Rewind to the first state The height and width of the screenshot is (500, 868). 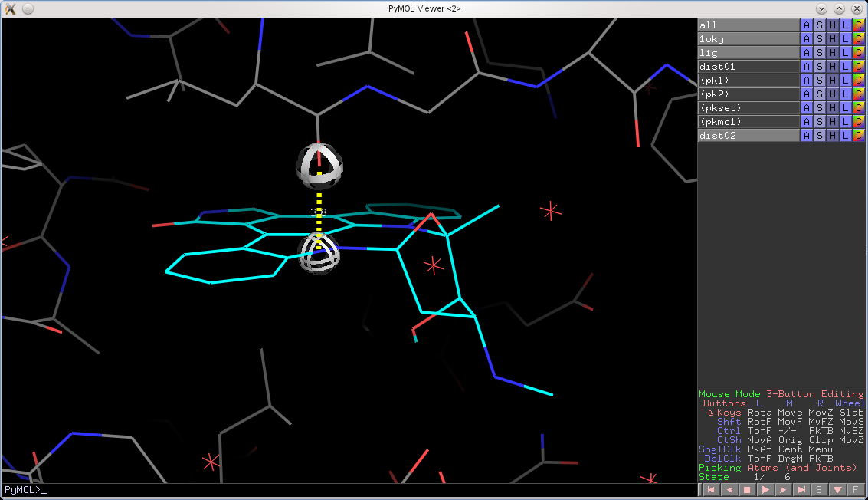pyautogui.click(x=710, y=490)
